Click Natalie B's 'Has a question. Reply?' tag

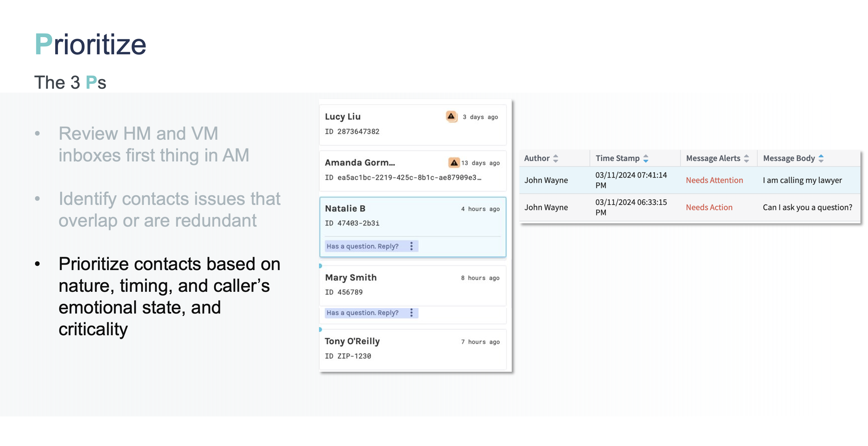point(362,246)
